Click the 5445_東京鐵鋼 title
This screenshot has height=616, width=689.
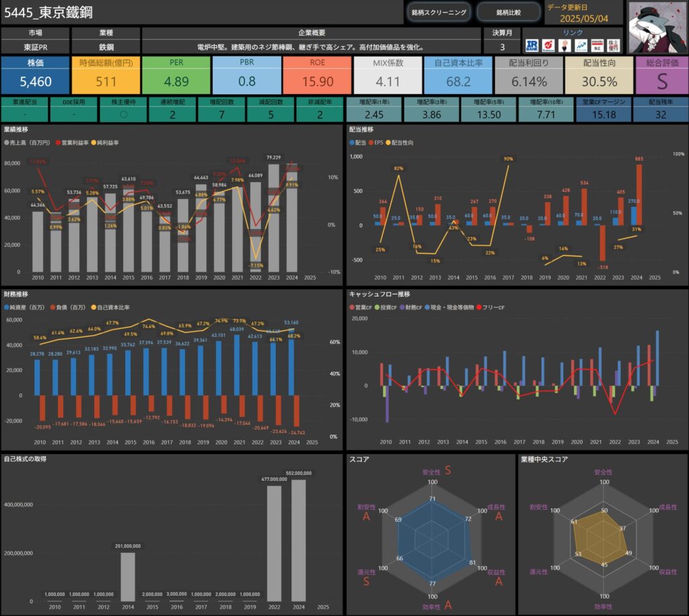[x=48, y=12]
